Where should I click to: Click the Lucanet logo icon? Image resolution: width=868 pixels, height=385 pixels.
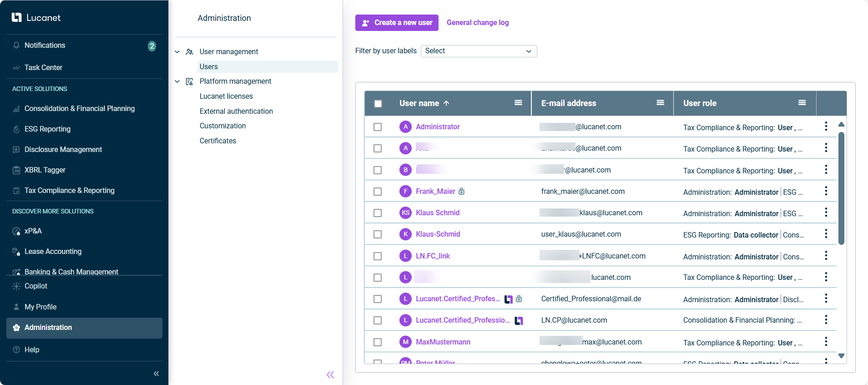[17, 18]
